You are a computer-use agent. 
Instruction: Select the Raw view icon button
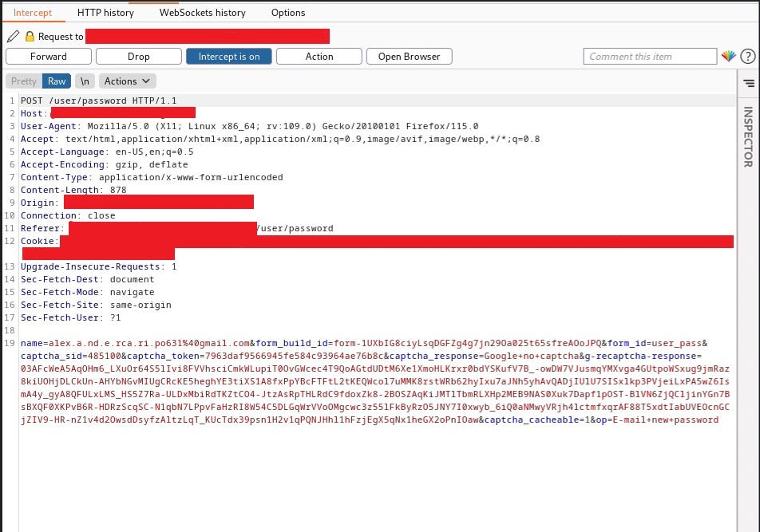pos(56,81)
